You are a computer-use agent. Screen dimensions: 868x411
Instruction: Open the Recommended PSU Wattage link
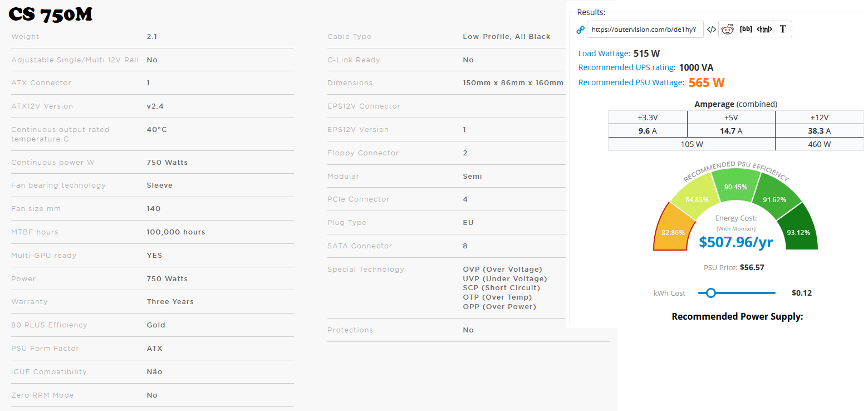631,82
